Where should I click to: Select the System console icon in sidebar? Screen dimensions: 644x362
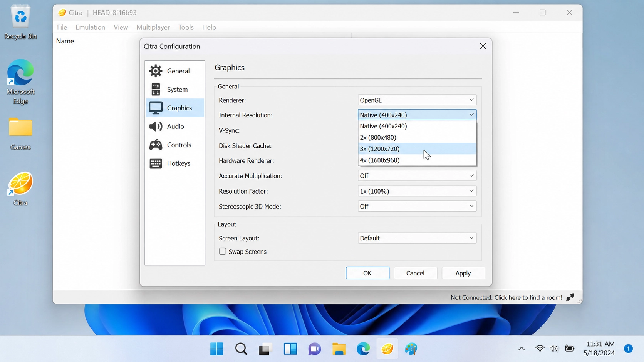coord(156,89)
